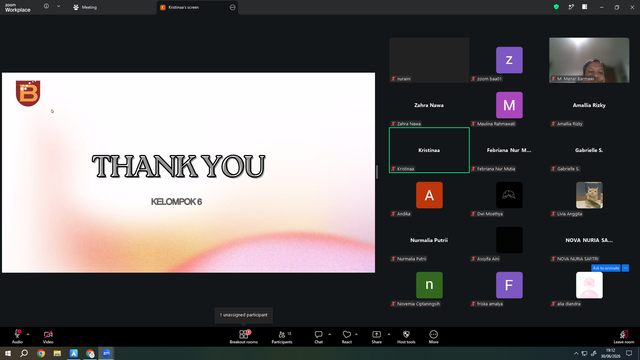Click Amallia Rizky participant name
The image size is (640, 360).
click(589, 105)
